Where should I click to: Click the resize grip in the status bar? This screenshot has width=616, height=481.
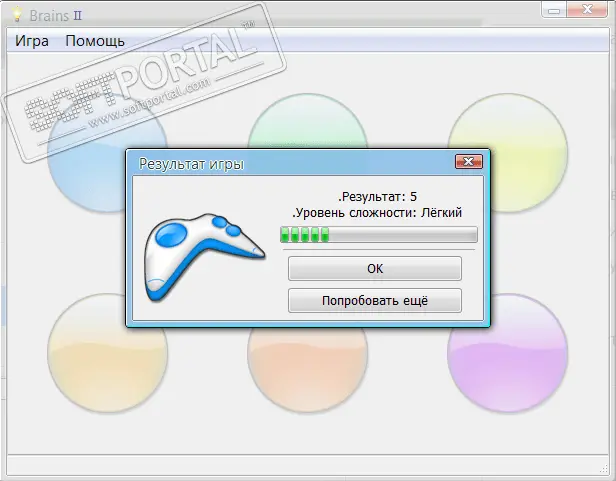coord(604,470)
